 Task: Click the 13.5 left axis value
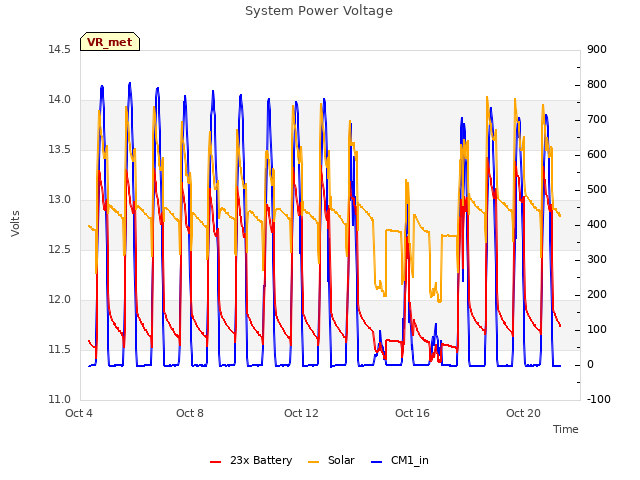(60, 150)
